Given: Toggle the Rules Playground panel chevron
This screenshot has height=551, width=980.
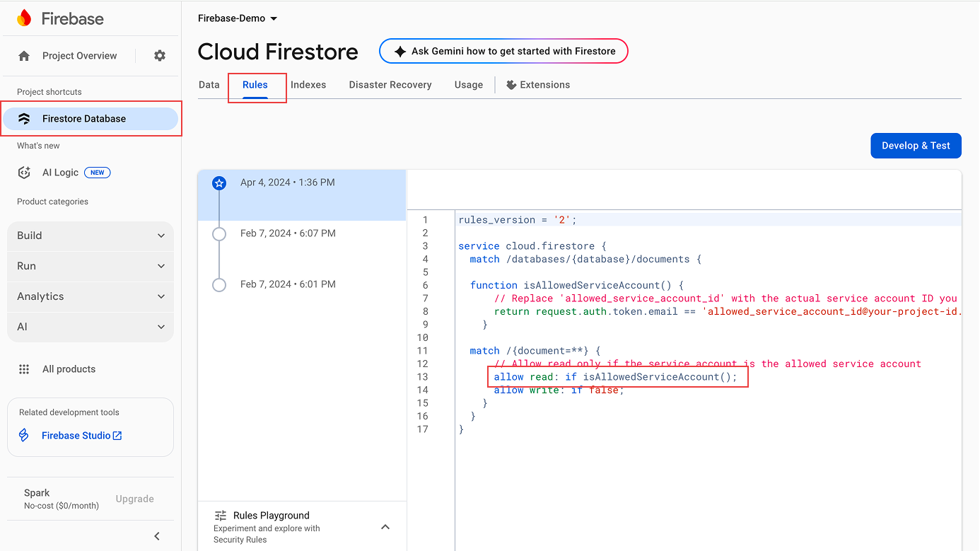Looking at the screenshot, I should point(385,527).
